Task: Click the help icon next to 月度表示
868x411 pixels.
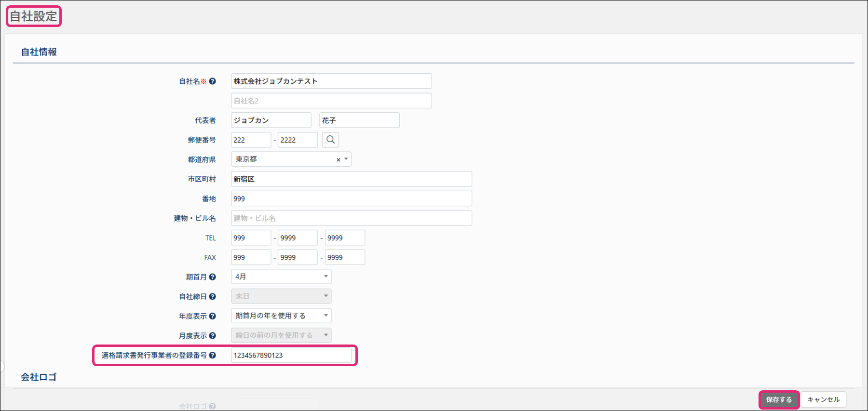Action: 212,336
